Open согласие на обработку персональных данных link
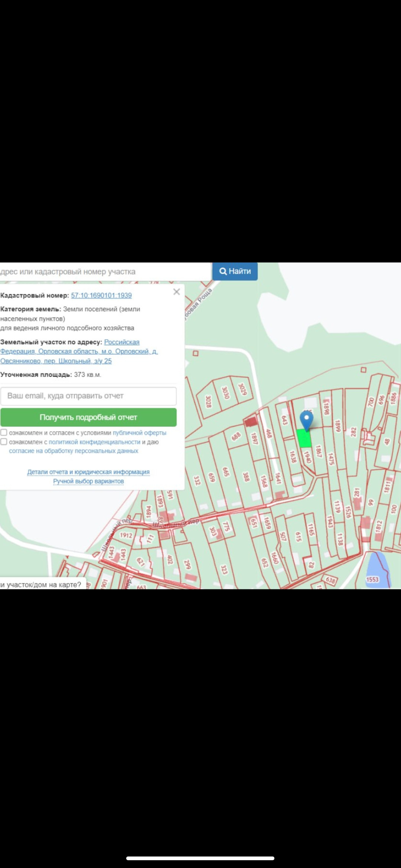The image size is (401, 868). click(74, 451)
